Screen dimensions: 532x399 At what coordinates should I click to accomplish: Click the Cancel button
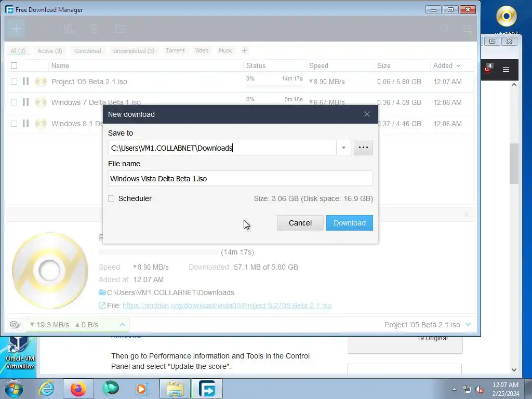click(x=300, y=223)
